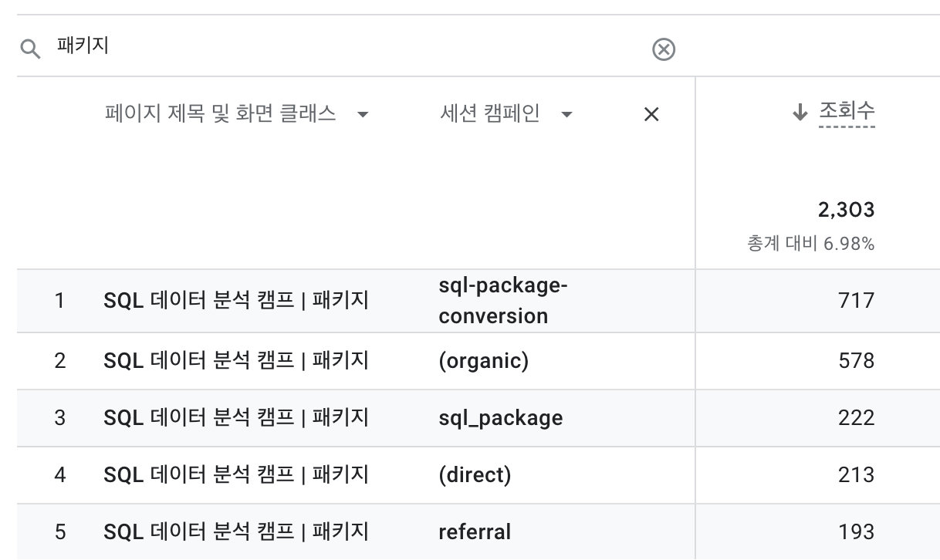
Task: Click the (direct) campaign cell
Action: [x=475, y=475]
